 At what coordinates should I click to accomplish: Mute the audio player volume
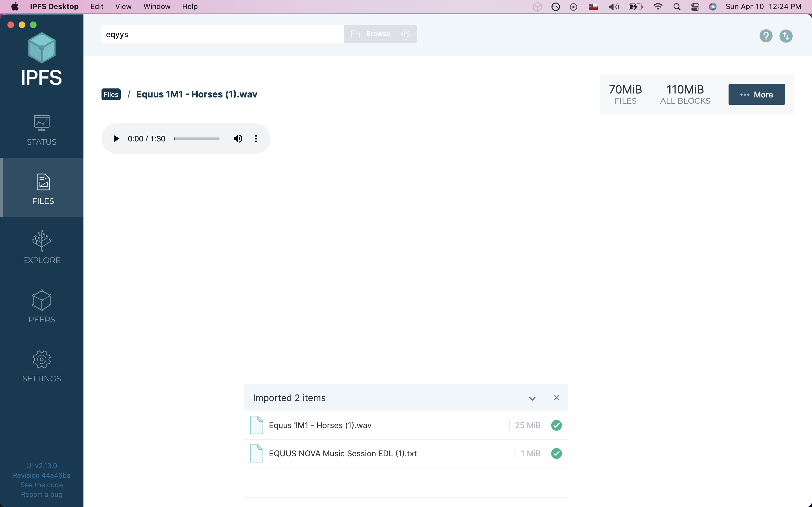point(238,139)
